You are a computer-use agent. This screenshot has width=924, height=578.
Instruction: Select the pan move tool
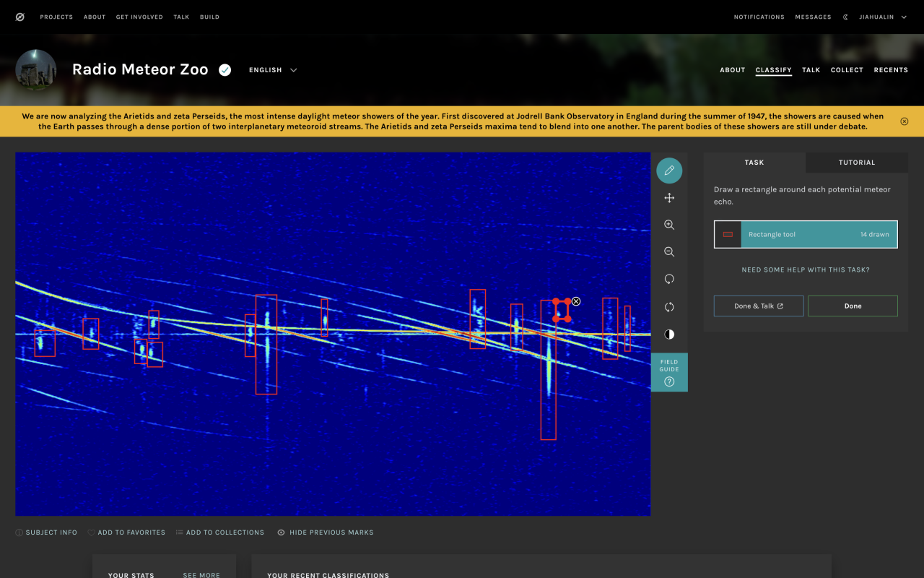tap(669, 198)
